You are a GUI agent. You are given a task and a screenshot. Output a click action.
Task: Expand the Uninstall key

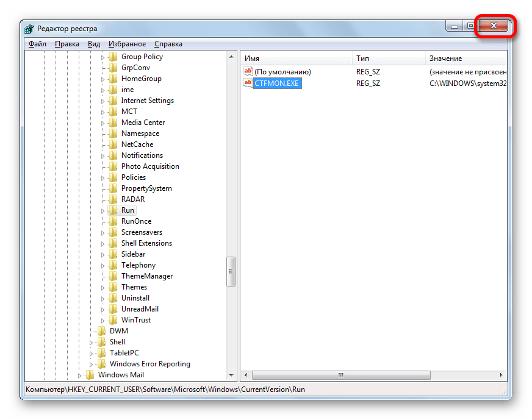point(103,299)
